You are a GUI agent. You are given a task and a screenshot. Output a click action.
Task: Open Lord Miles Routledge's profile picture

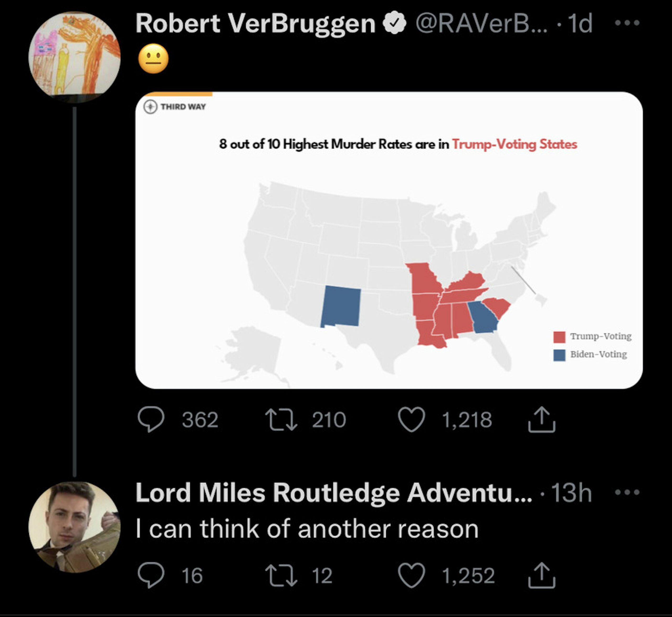(x=75, y=527)
